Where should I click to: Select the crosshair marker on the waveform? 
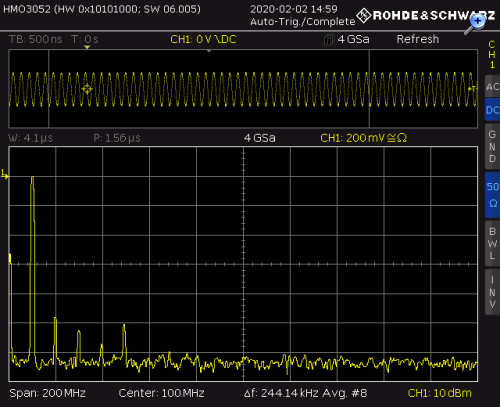(87, 89)
